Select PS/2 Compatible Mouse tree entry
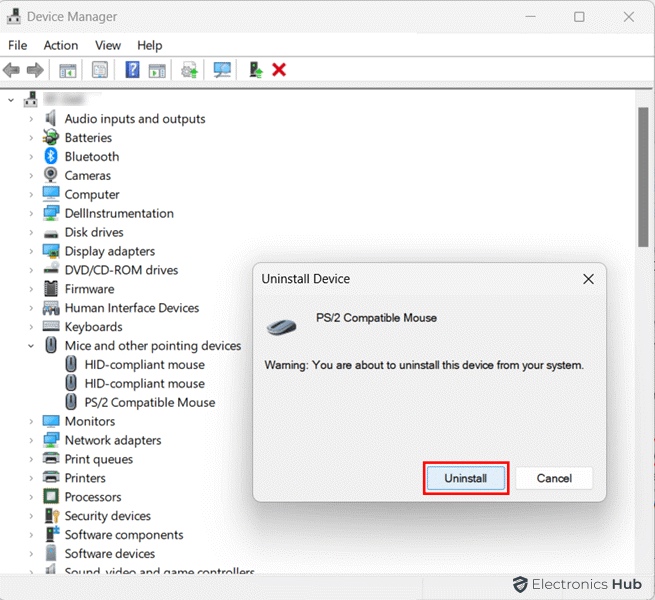655x600 pixels. click(150, 402)
